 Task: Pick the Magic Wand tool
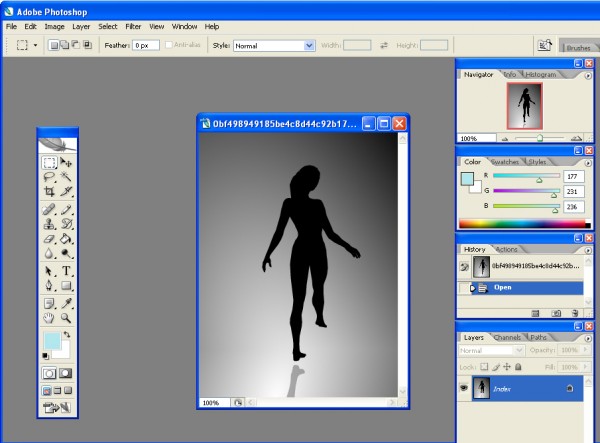pos(67,176)
